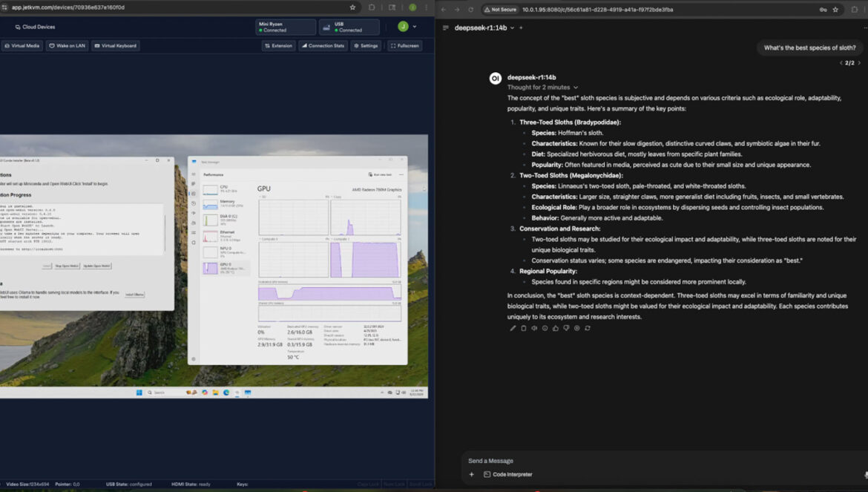
Task: Give the response a thumbs down
Action: [566, 328]
